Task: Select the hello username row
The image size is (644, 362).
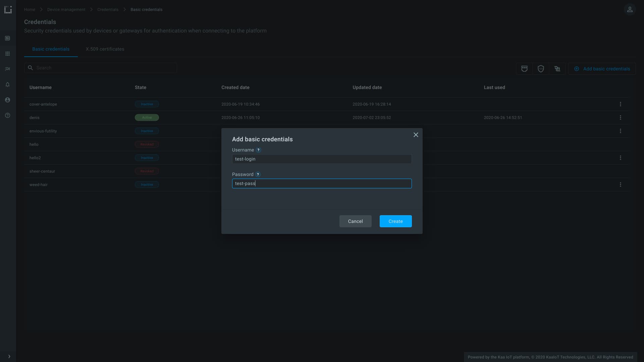Action: [x=34, y=144]
